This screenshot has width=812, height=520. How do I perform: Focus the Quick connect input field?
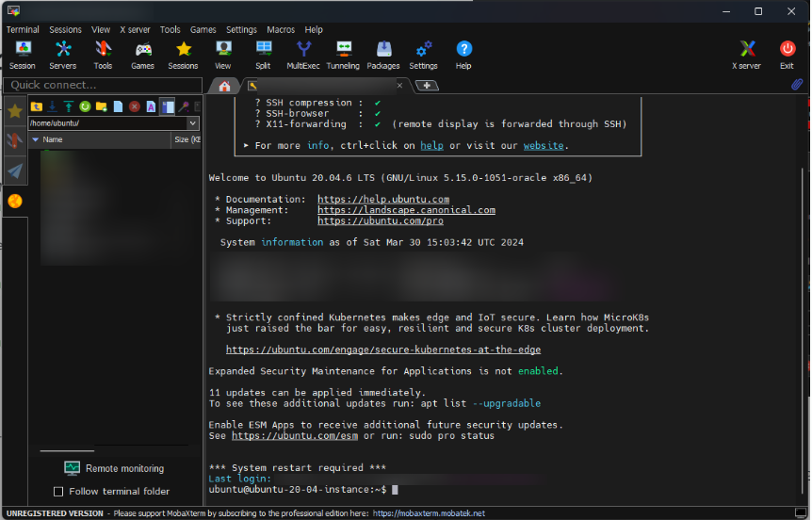103,85
